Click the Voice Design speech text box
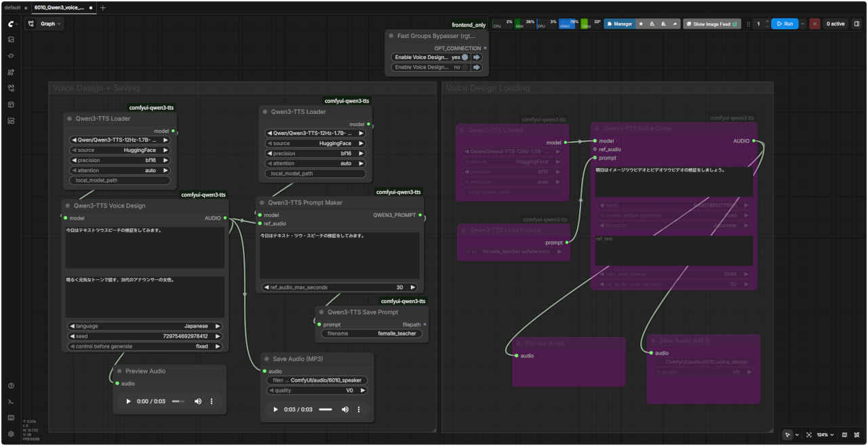 click(x=145, y=247)
